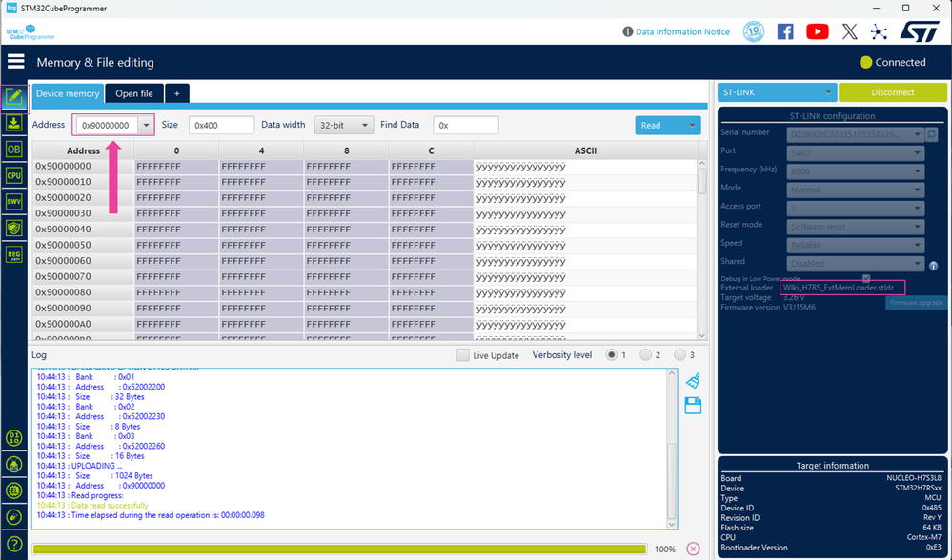Click the Address 0x90000000 input field
This screenshot has width=952, height=560.
coord(106,125)
